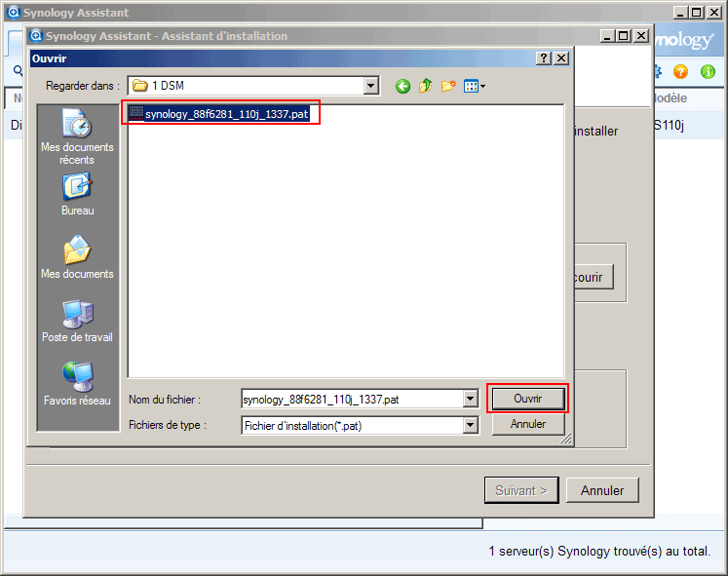This screenshot has width=728, height=576.
Task: Click the Ouvrir button
Action: 528,399
